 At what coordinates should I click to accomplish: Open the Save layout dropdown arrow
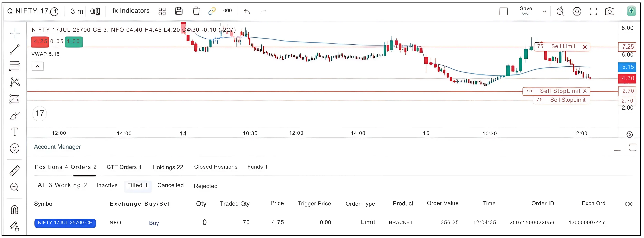click(544, 12)
